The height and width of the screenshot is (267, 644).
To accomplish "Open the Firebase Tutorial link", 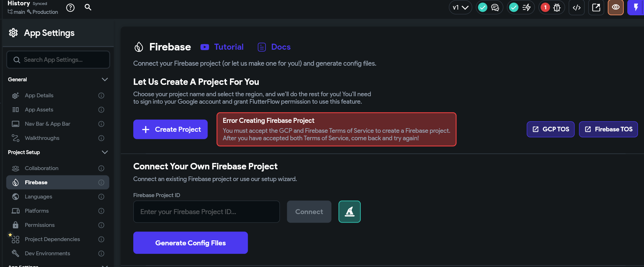I will 229,47.
